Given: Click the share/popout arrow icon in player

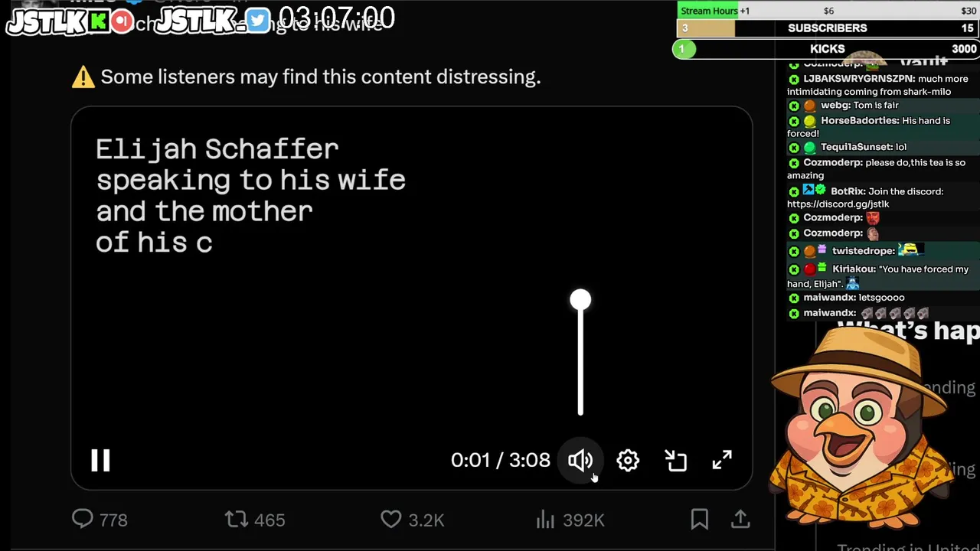Looking at the screenshot, I should [x=675, y=460].
